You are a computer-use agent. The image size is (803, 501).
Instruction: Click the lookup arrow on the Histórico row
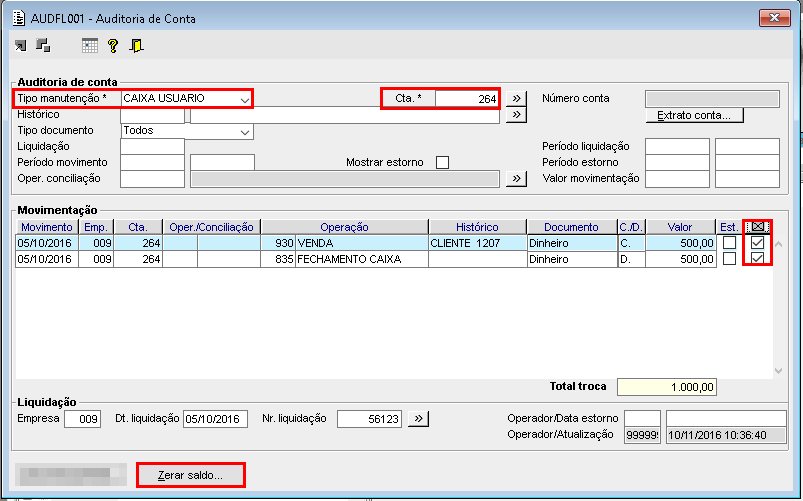click(x=516, y=114)
